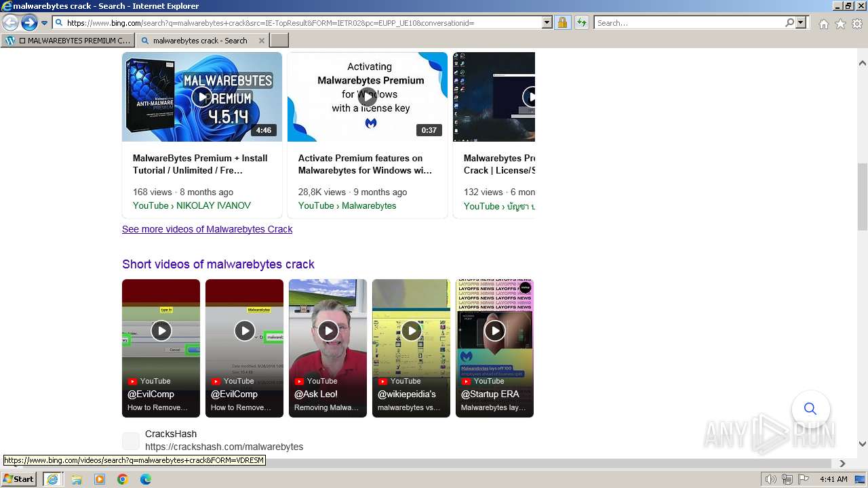
Task: Go forward with the Forward arrow button
Action: click(x=28, y=23)
